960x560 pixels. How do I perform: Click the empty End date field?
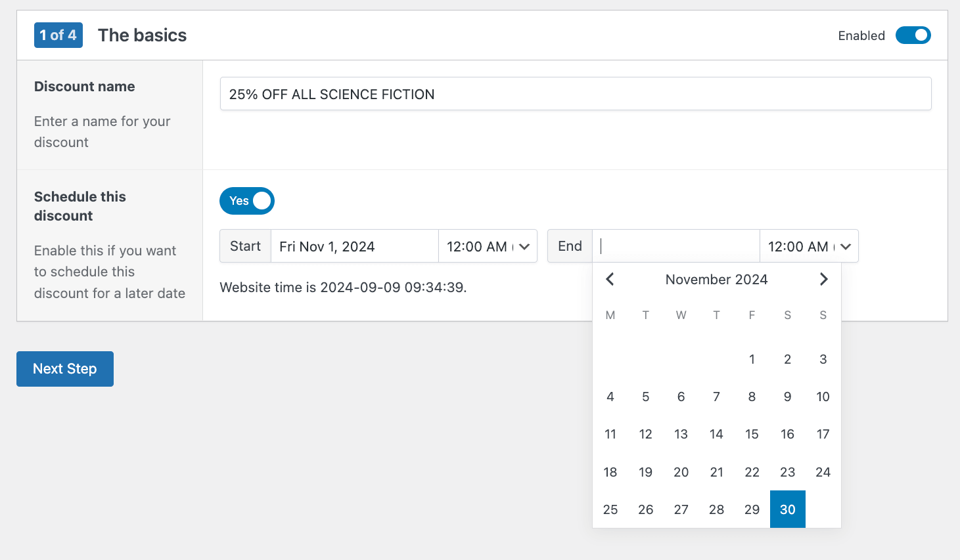(675, 246)
